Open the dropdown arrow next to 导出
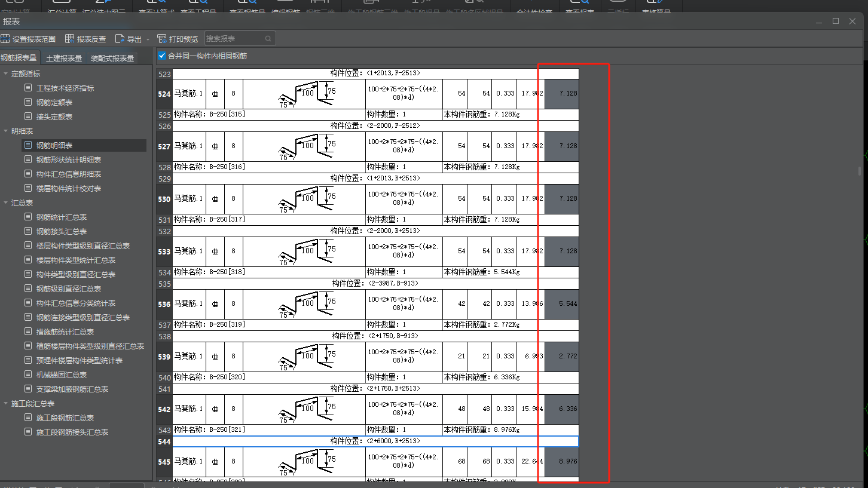Viewport: 868px width, 488px height. tap(148, 39)
